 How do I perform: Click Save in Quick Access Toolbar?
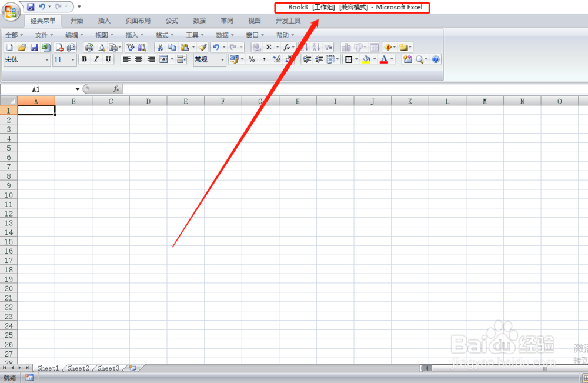(x=31, y=6)
